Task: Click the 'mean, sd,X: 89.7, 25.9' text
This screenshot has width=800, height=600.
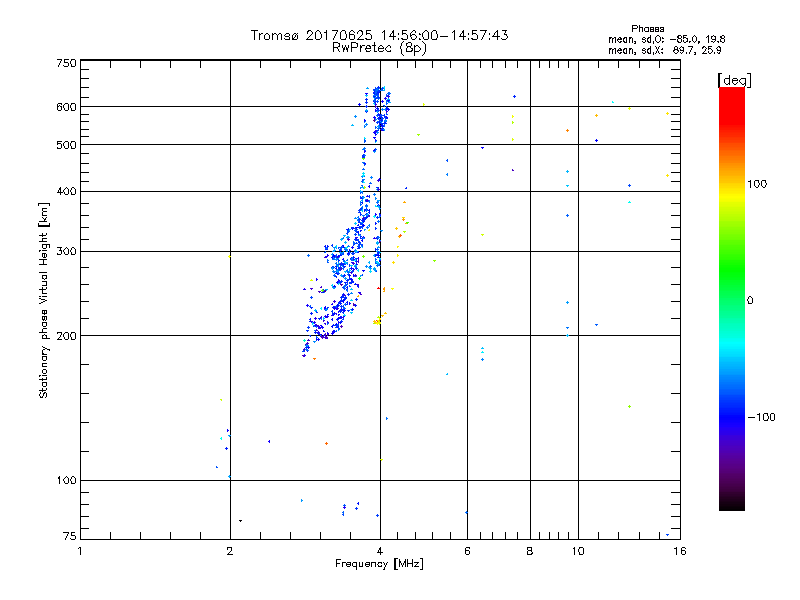Action: [664, 50]
